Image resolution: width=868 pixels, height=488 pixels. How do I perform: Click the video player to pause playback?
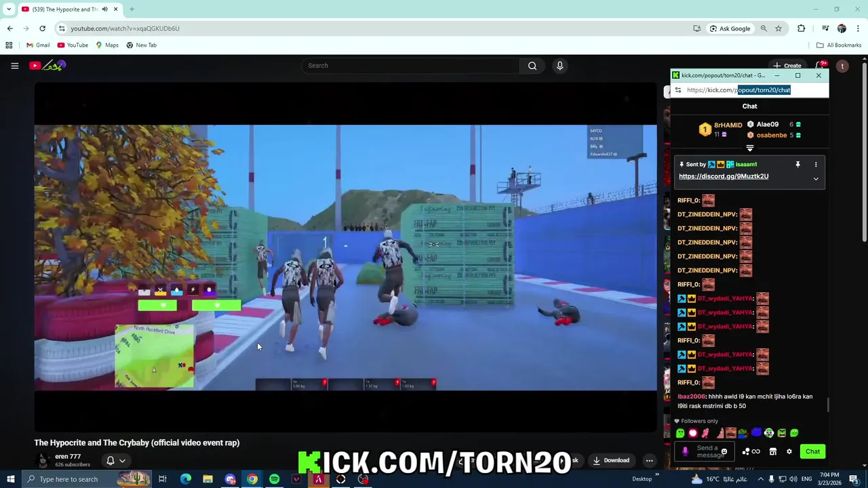(346, 258)
